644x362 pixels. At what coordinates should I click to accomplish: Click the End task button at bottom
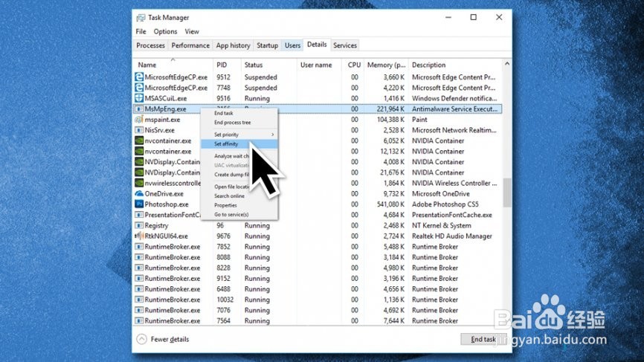(483, 339)
